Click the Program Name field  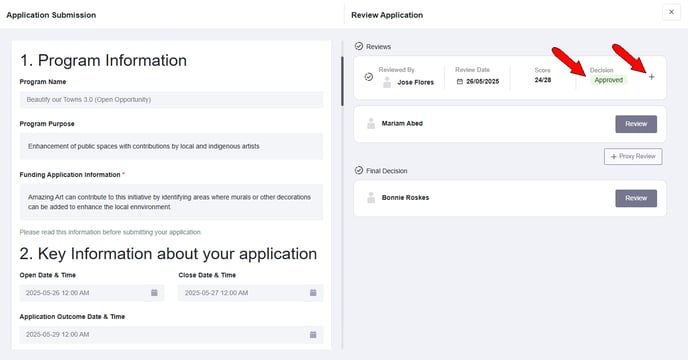pyautogui.click(x=171, y=100)
